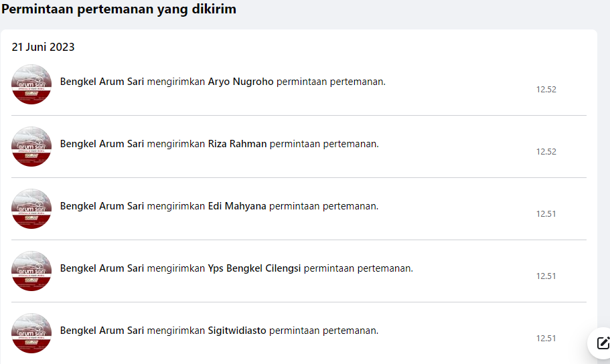Visit Edi Mahyana's profile
The image size is (610, 364).
click(237, 206)
